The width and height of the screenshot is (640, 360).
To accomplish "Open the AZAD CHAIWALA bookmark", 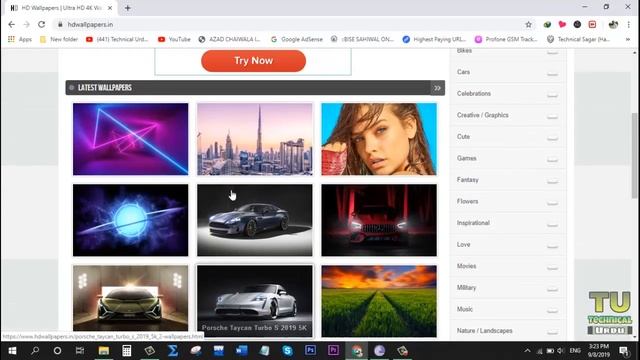I will [x=229, y=39].
